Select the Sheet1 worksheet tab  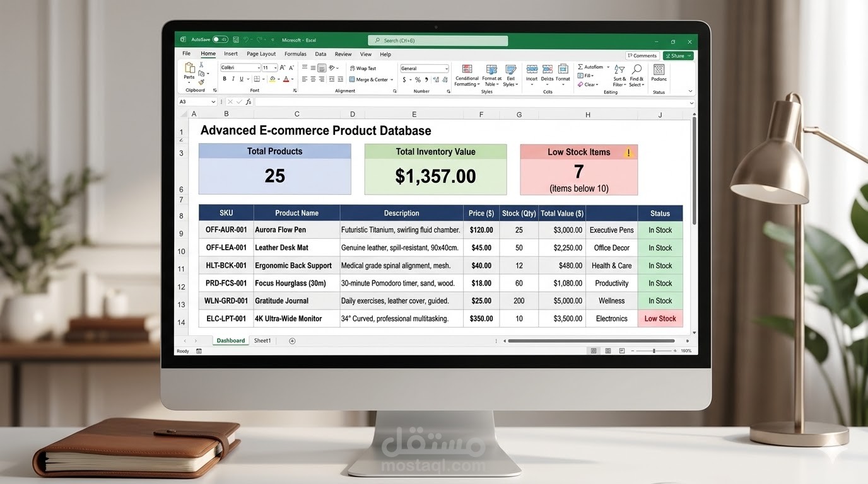[262, 341]
